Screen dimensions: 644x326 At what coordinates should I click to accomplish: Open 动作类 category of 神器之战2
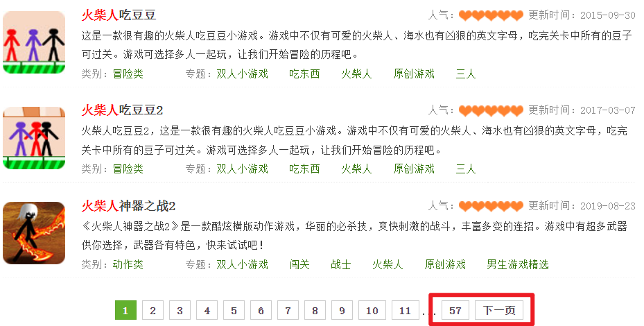(x=128, y=264)
